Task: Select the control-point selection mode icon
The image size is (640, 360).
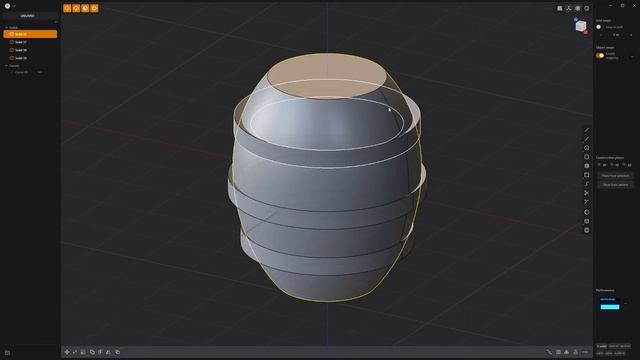Action: point(67,8)
